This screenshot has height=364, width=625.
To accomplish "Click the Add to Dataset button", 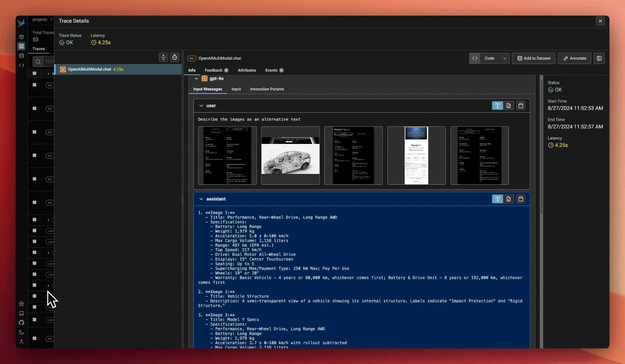I will click(534, 58).
